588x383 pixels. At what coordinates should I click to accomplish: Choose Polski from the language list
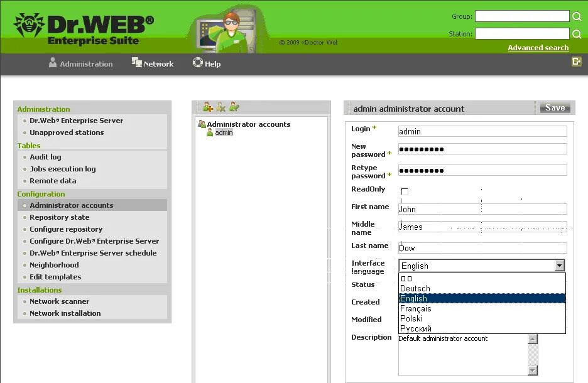(482, 318)
